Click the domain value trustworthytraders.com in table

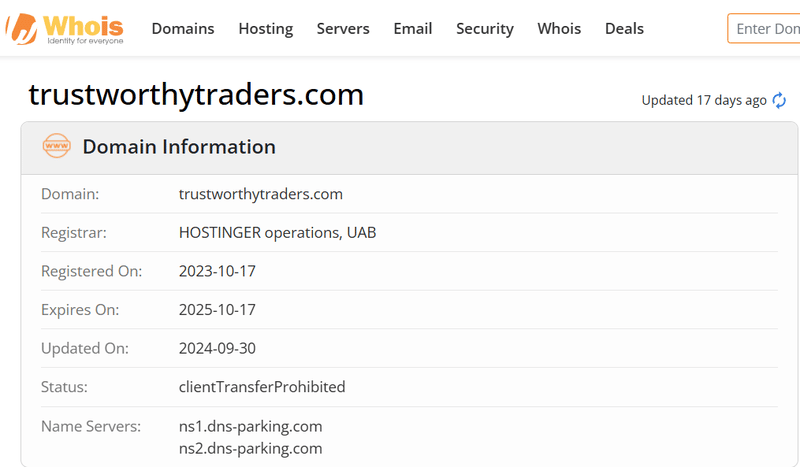click(x=261, y=194)
